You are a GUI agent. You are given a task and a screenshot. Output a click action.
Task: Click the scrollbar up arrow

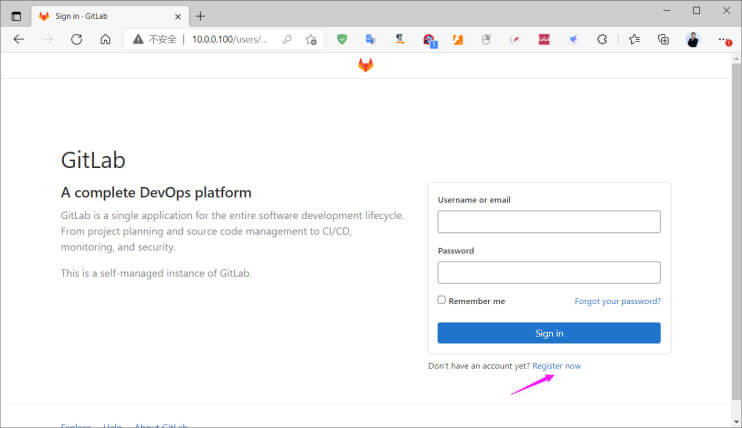pos(736,59)
